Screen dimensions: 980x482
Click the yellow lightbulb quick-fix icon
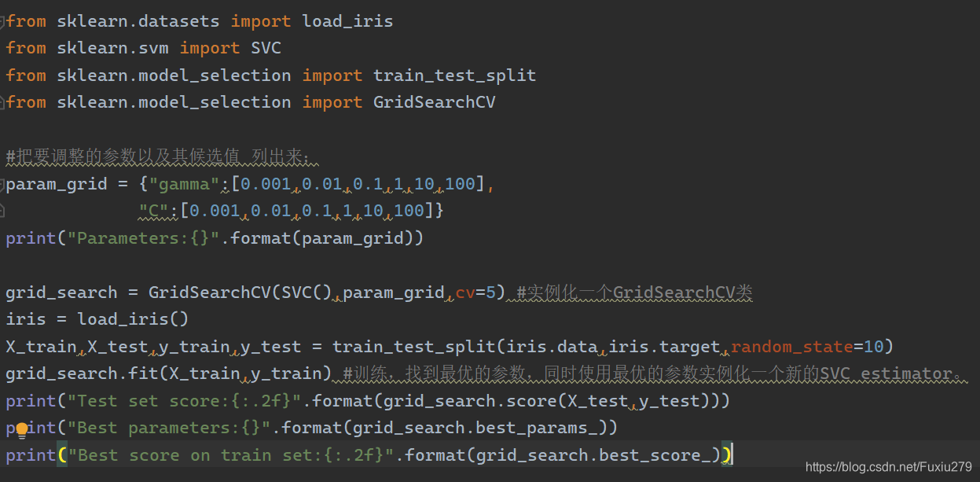pyautogui.click(x=24, y=428)
